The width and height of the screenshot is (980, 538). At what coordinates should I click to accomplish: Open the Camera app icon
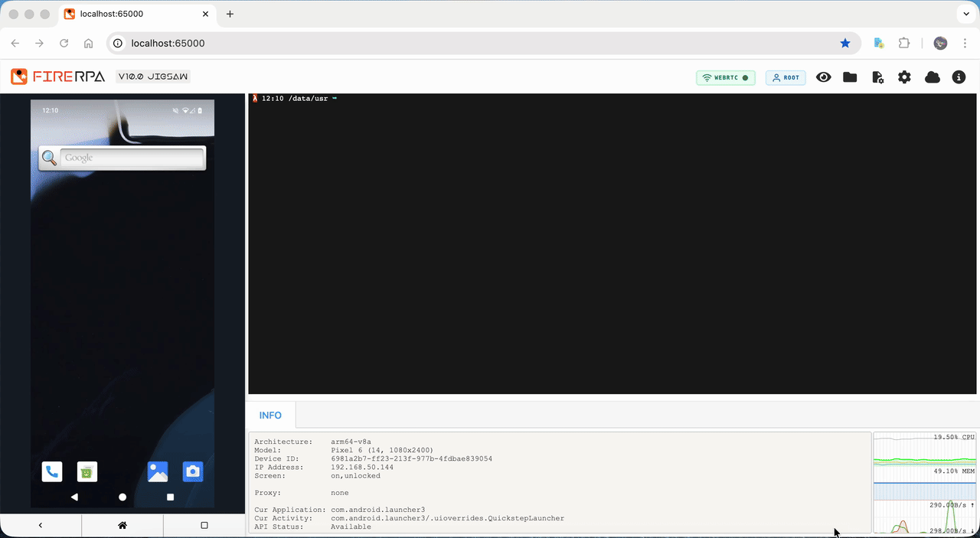193,471
